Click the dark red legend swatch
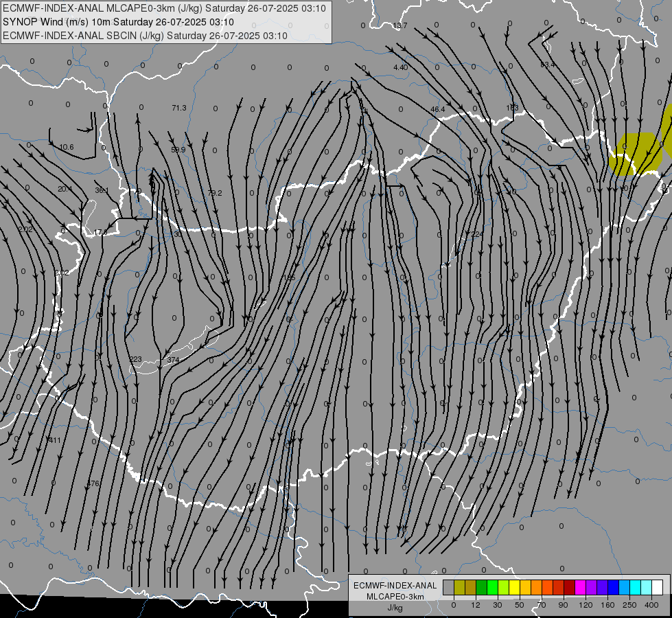The width and height of the screenshot is (672, 618). click(x=569, y=587)
